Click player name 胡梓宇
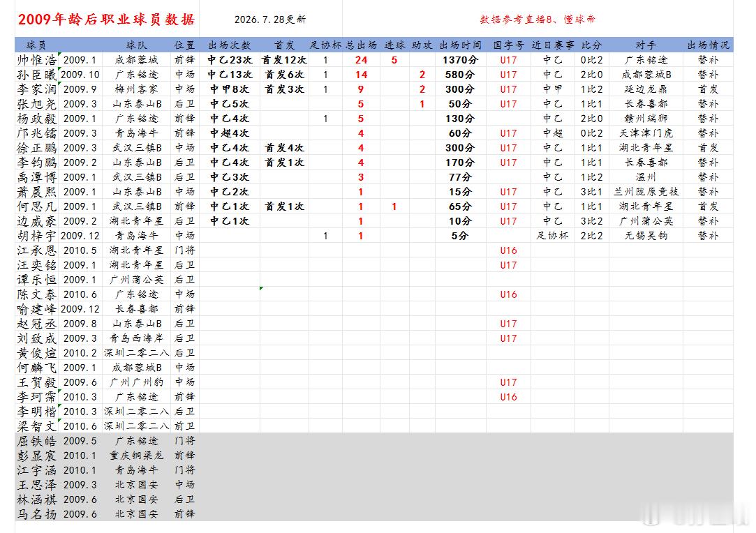Viewport: 756px width, 533px height. click(36, 236)
